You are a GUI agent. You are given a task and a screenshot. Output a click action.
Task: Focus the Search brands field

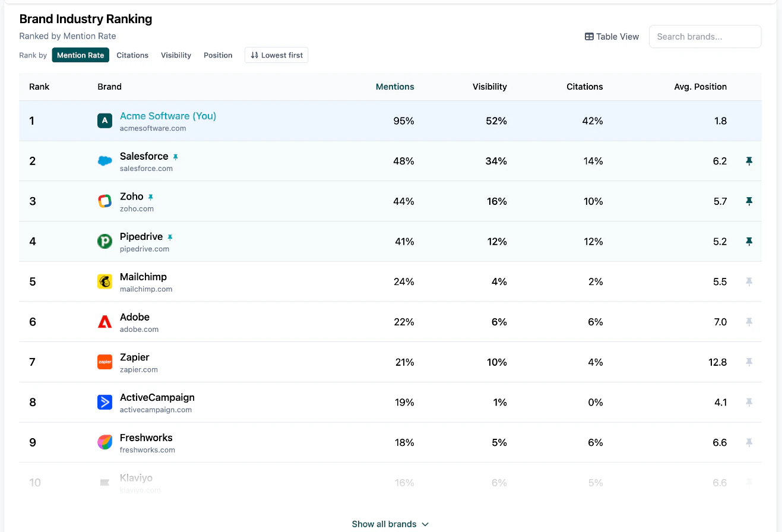pyautogui.click(x=705, y=37)
